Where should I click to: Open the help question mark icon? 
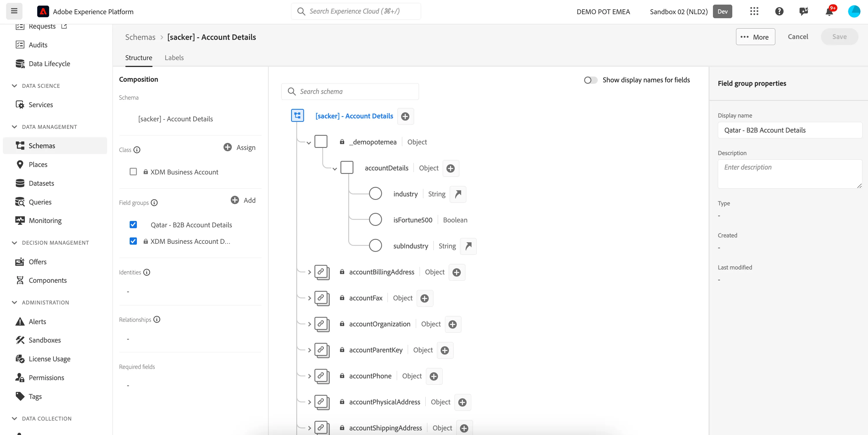click(779, 12)
